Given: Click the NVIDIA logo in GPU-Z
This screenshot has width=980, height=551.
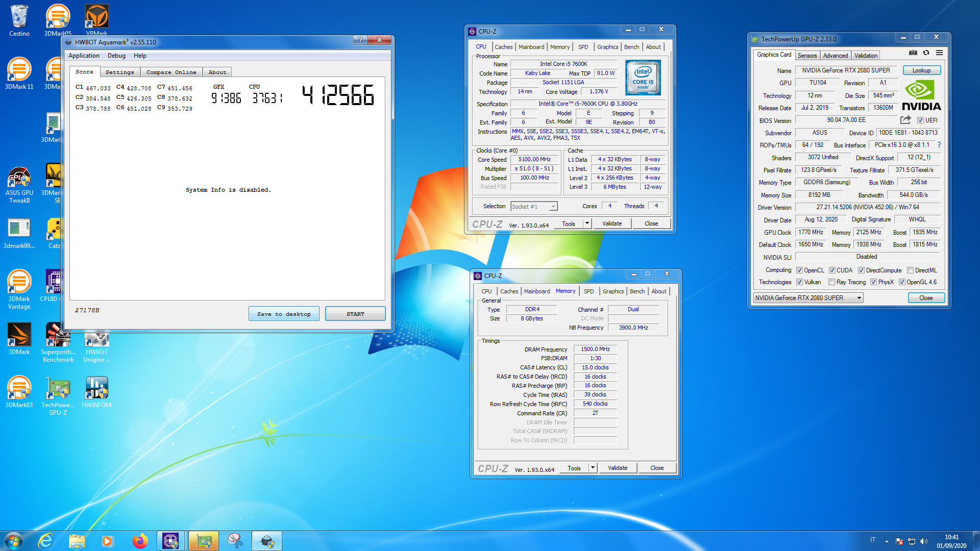Looking at the screenshot, I should (x=921, y=95).
